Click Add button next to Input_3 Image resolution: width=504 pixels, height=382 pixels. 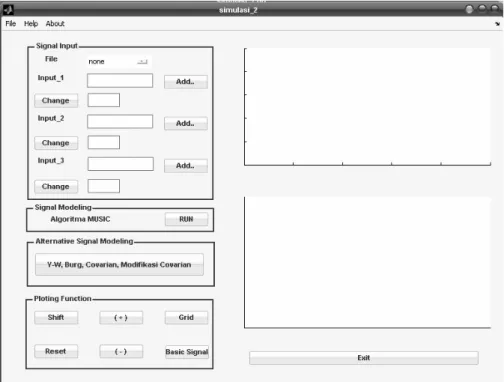pos(186,166)
